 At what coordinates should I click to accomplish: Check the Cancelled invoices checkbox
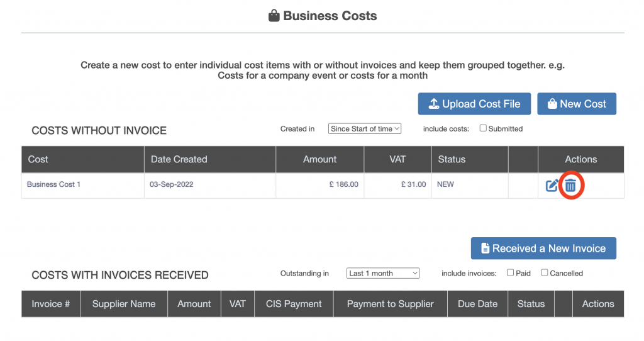tap(545, 273)
